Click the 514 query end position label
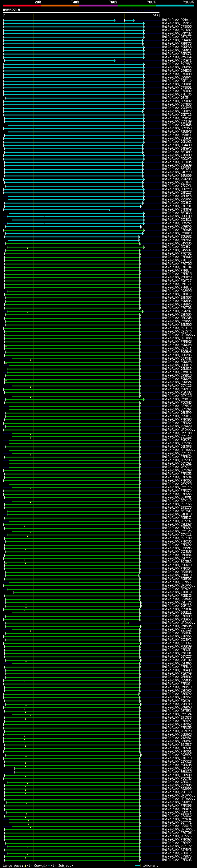This screenshot has height=868, width=197. (155, 15)
